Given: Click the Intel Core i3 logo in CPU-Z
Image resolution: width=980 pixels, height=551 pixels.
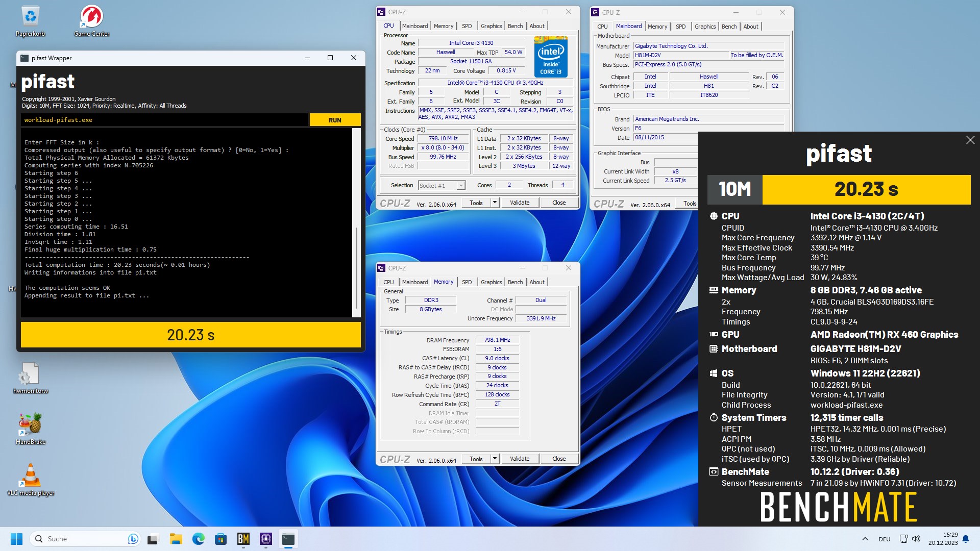Looking at the screenshot, I should (551, 56).
